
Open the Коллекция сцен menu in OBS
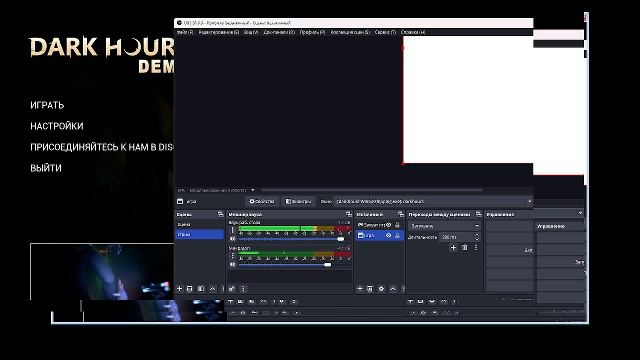(x=350, y=32)
